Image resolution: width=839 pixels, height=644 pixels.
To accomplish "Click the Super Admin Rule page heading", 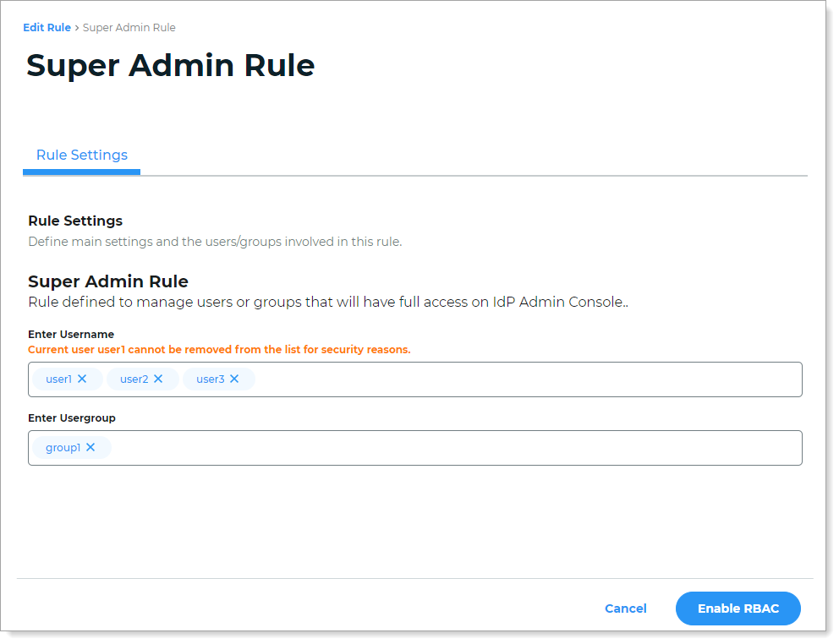I will 170,65.
